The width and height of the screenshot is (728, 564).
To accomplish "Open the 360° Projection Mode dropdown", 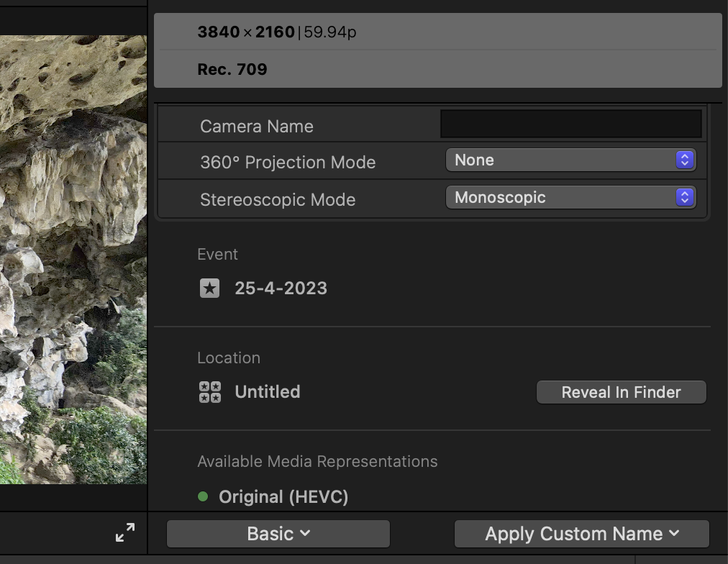I will (570, 160).
